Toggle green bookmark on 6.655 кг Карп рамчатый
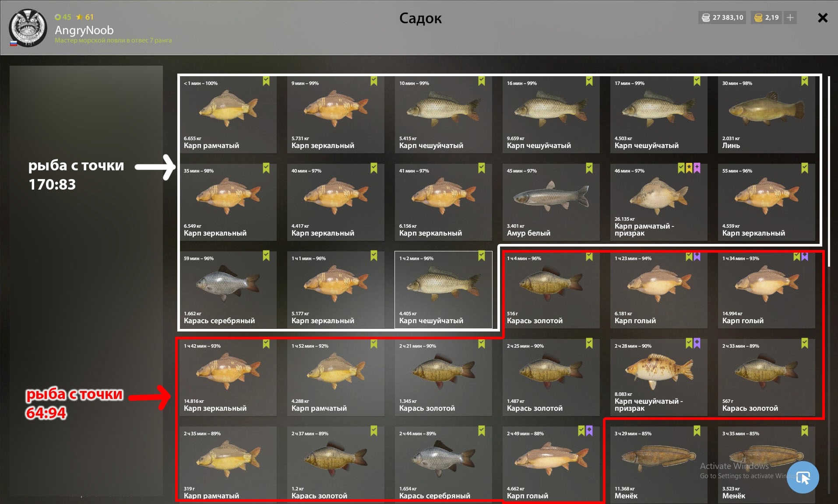The width and height of the screenshot is (838, 504). [x=266, y=81]
